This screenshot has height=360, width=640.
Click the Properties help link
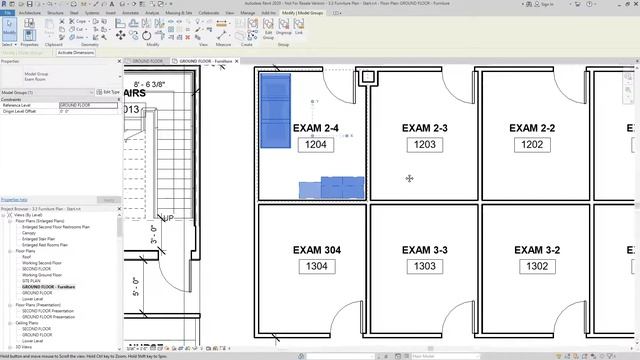pos(14,200)
